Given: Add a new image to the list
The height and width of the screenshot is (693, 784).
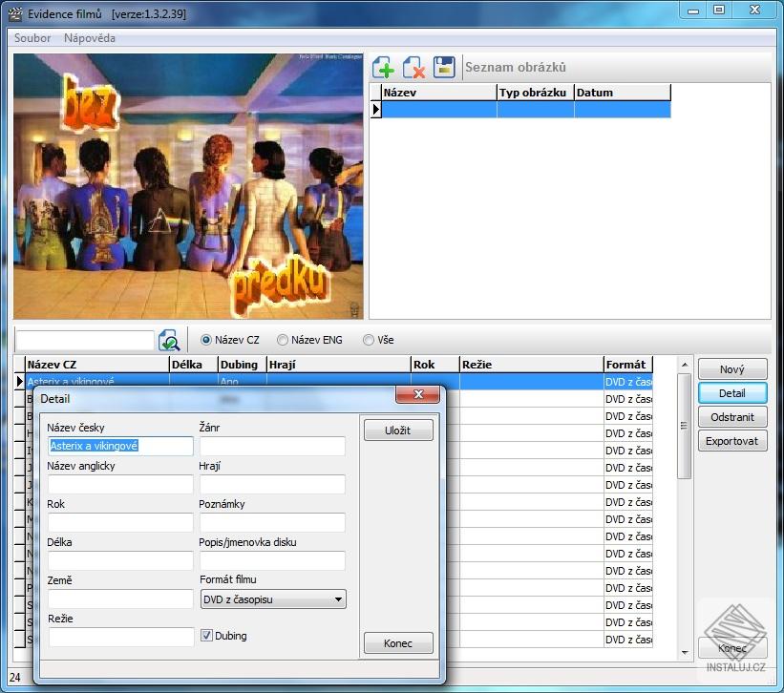Looking at the screenshot, I should pyautogui.click(x=383, y=67).
